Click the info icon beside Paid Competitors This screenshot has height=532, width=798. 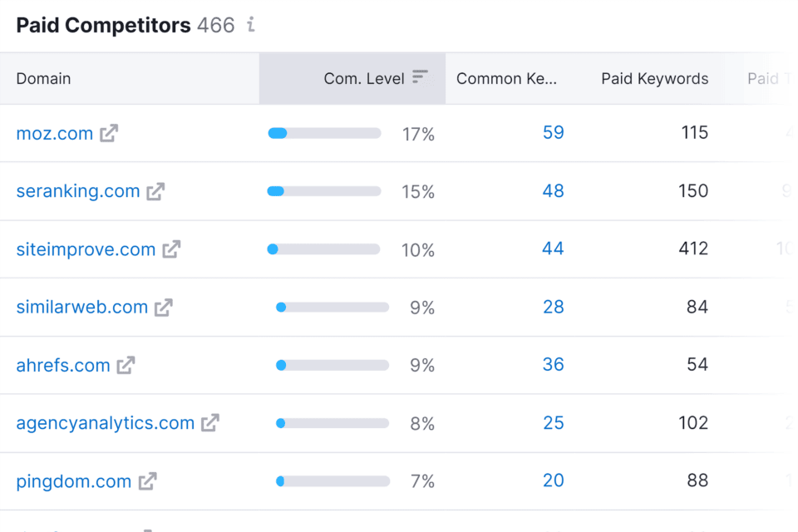click(x=251, y=26)
